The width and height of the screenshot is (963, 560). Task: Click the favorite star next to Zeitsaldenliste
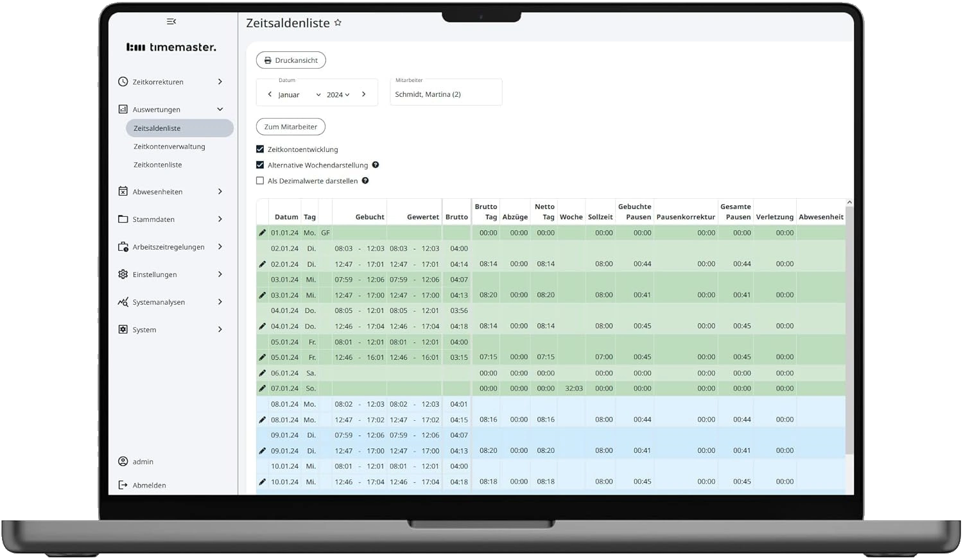pyautogui.click(x=338, y=22)
